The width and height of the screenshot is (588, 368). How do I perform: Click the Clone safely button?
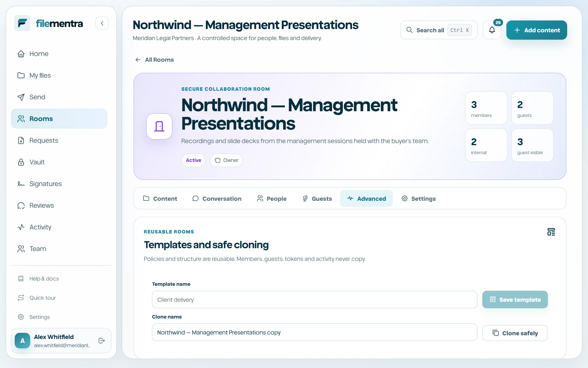click(515, 333)
